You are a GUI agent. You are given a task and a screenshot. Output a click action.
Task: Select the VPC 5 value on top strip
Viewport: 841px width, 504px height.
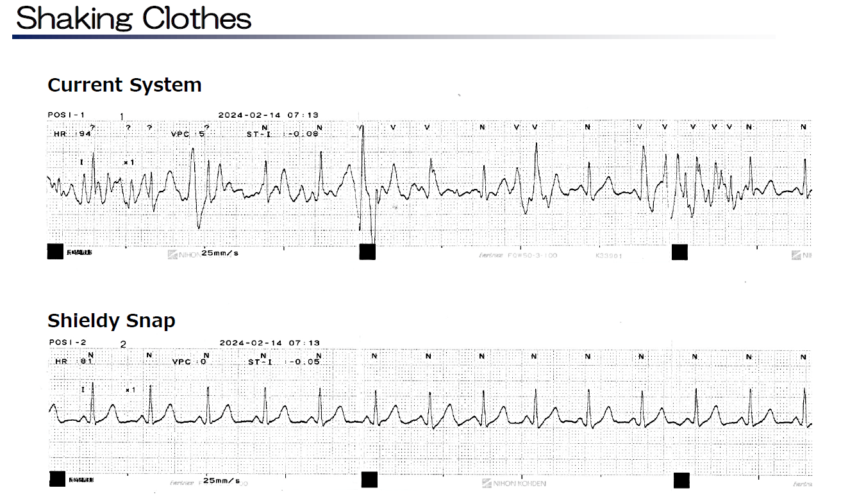point(188,134)
